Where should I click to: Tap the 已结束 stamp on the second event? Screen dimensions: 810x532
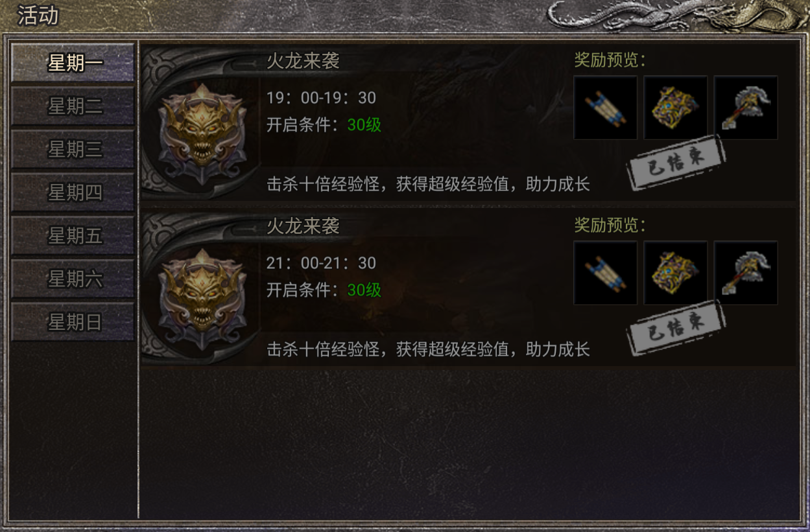pyautogui.click(x=676, y=327)
